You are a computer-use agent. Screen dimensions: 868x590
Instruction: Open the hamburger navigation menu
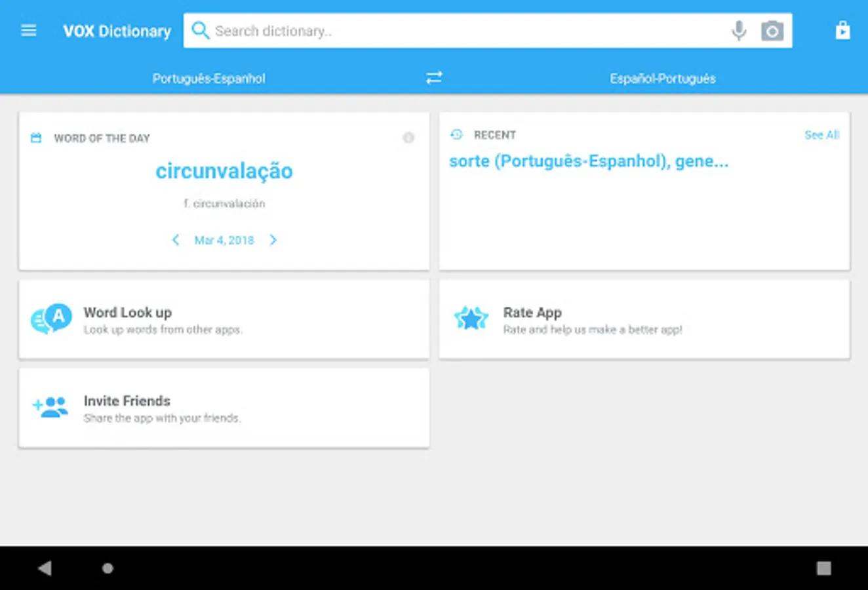29,30
